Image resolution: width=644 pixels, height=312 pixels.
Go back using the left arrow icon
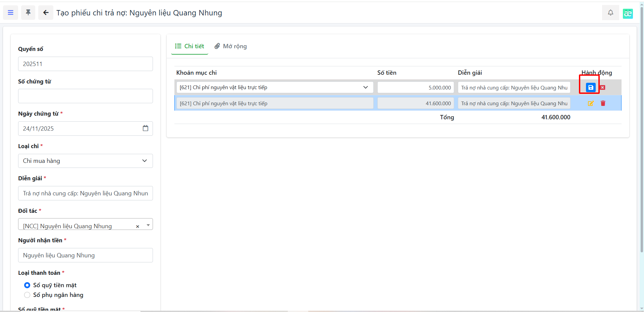point(46,13)
